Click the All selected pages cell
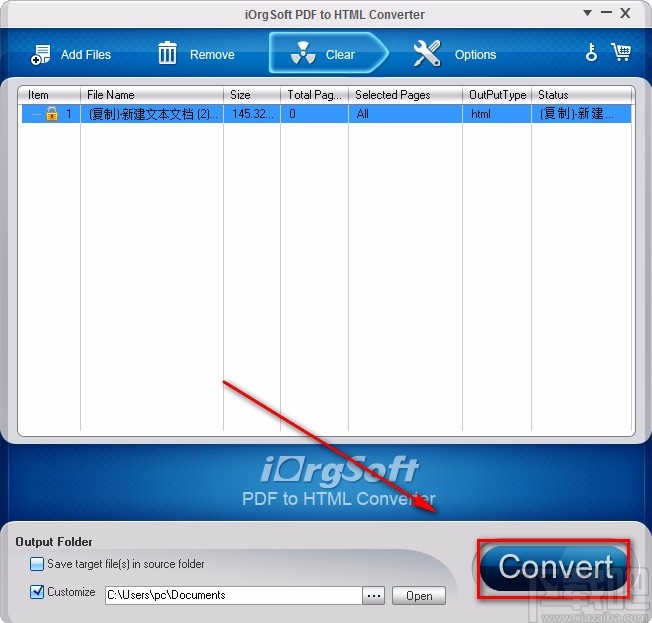652x623 pixels. point(405,114)
